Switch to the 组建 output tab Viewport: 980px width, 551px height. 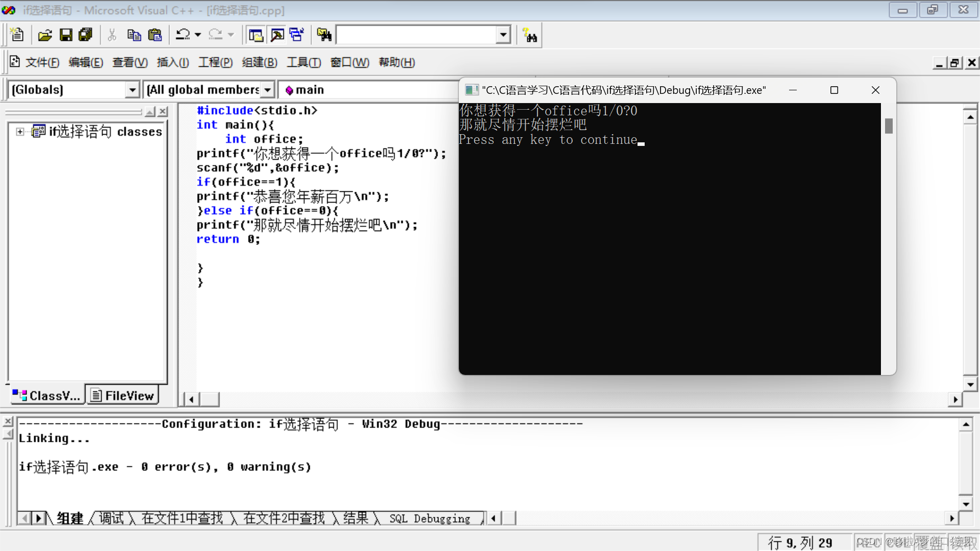[70, 518]
